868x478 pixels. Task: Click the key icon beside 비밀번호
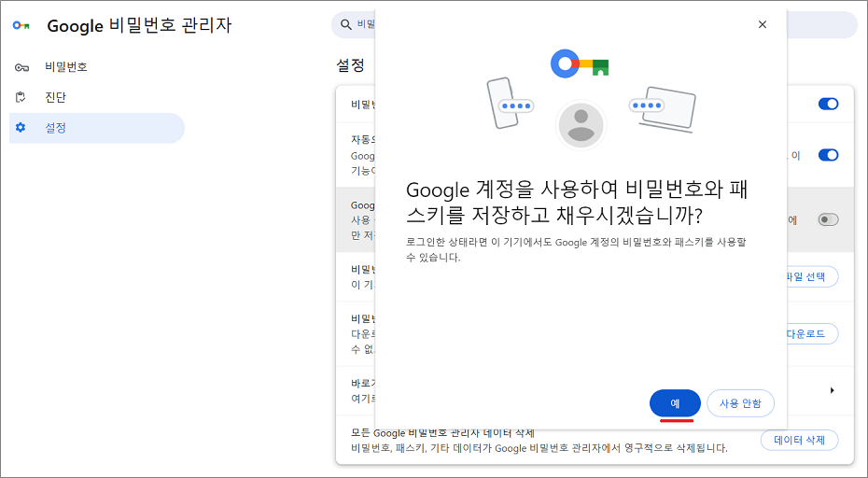click(21, 67)
